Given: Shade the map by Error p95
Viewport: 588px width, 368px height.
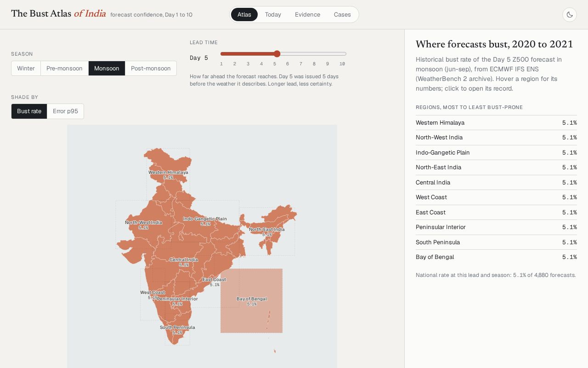Looking at the screenshot, I should coord(65,111).
